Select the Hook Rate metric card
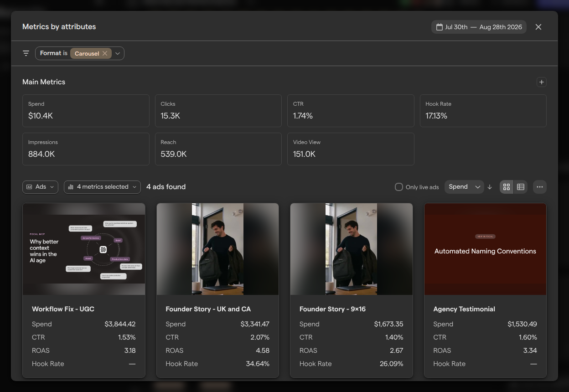 [483, 111]
